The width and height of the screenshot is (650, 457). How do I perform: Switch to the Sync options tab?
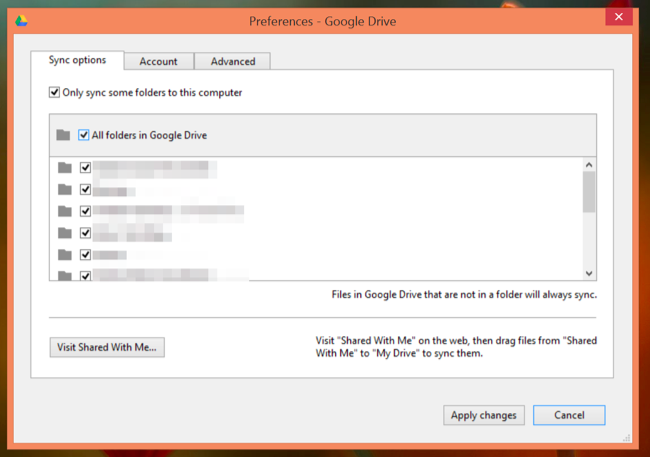[x=77, y=61]
